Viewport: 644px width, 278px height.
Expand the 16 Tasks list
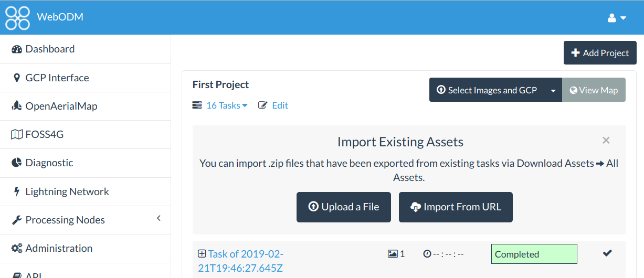click(227, 105)
